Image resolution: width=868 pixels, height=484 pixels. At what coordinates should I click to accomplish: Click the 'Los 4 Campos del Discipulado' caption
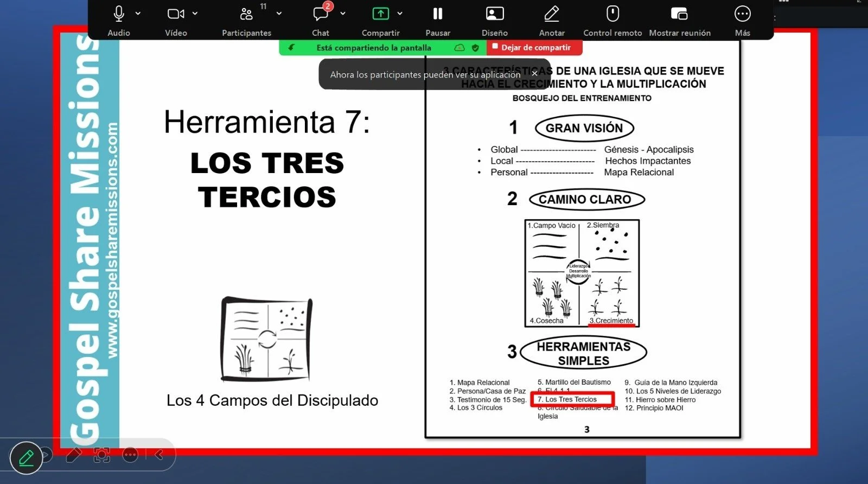pos(272,400)
